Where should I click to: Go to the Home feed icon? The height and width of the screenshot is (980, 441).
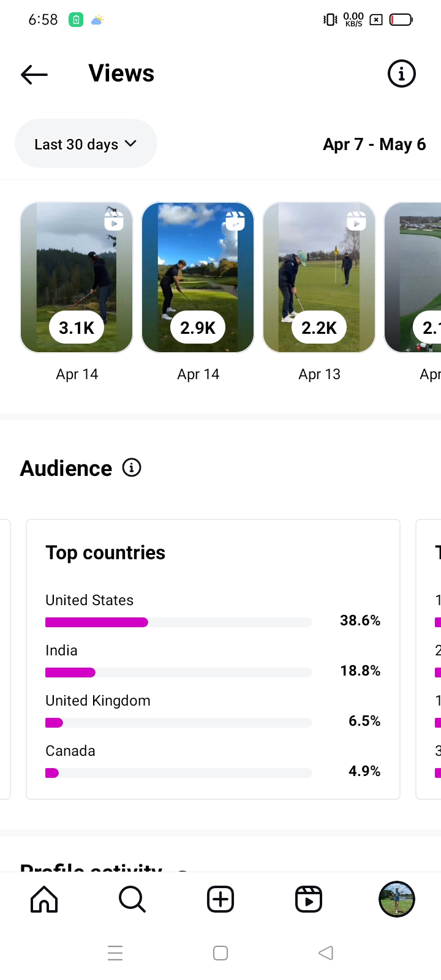44,899
